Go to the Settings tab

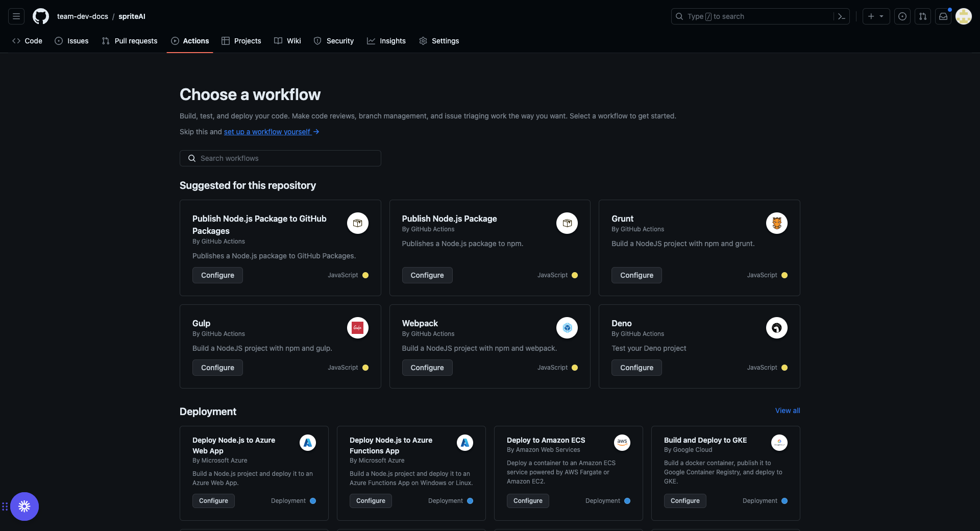pyautogui.click(x=439, y=41)
